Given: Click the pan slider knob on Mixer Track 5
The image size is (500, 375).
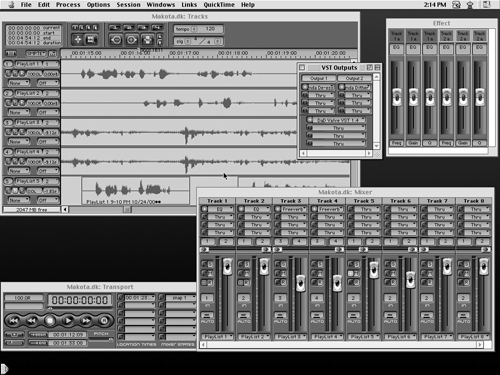Looking at the screenshot, I should (x=363, y=249).
